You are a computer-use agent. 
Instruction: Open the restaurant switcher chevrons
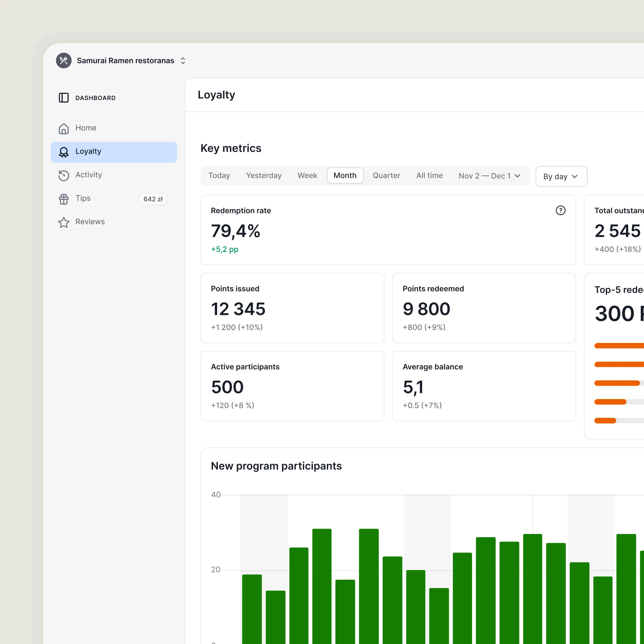183,61
